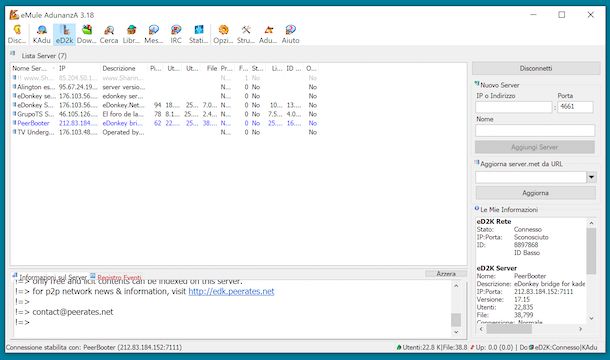
Task: Click the eMule AdunanzA title bar icon
Action: coord(14,15)
